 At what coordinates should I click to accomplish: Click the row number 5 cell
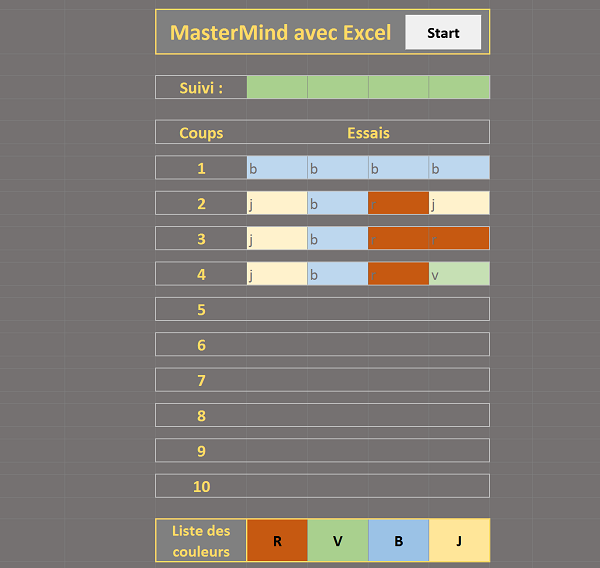click(201, 309)
